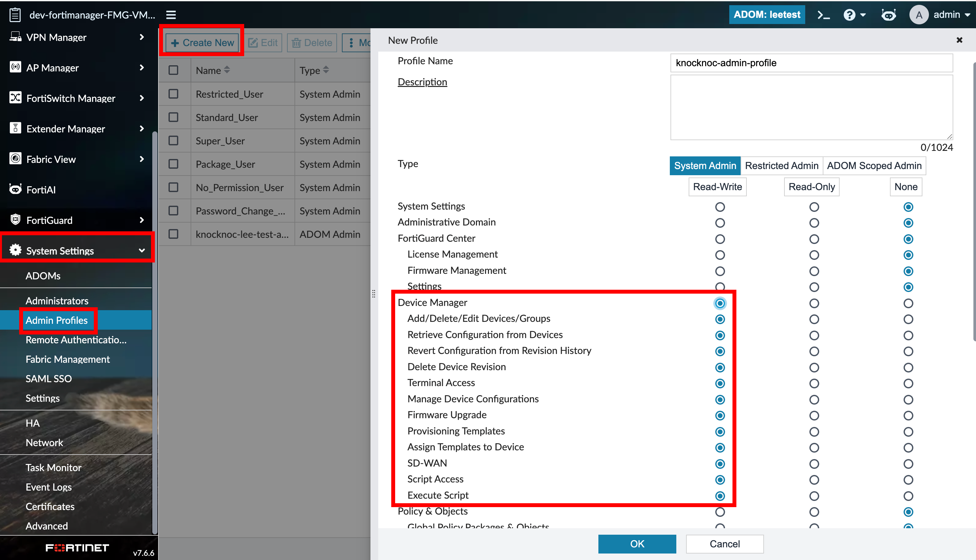Click OK to save profile
Viewport: 976px width, 560px height.
pyautogui.click(x=637, y=543)
